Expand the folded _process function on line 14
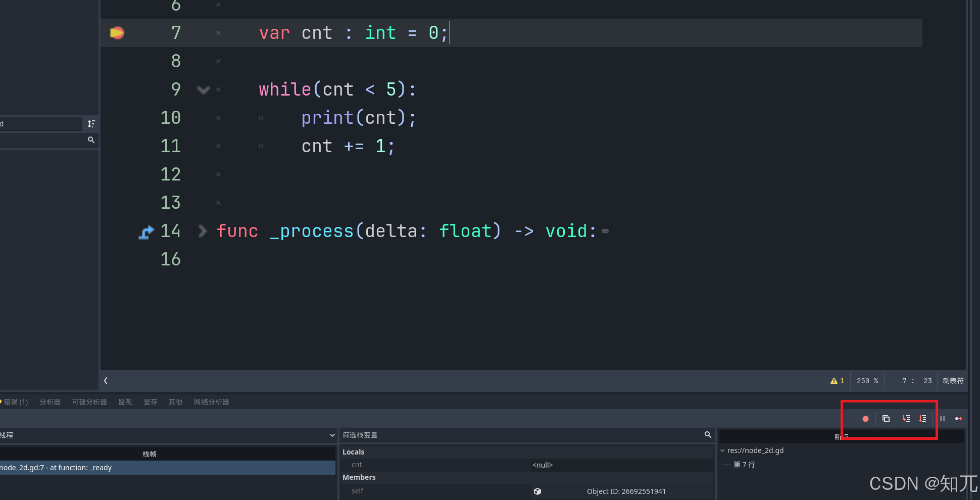This screenshot has width=980, height=500. 202,231
